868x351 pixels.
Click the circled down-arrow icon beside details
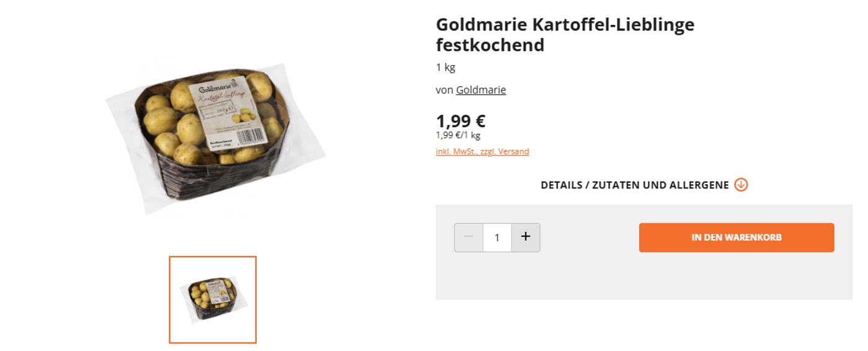point(741,185)
